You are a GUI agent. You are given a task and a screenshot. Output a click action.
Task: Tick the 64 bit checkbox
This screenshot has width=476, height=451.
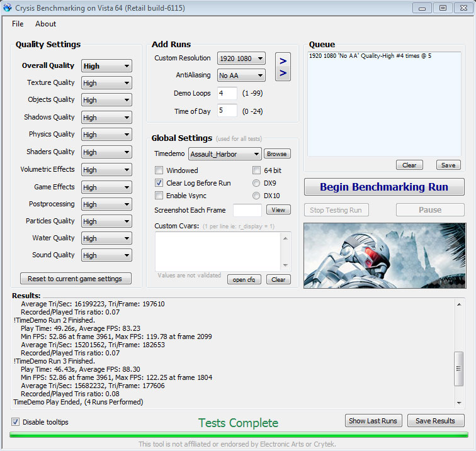pyautogui.click(x=256, y=170)
